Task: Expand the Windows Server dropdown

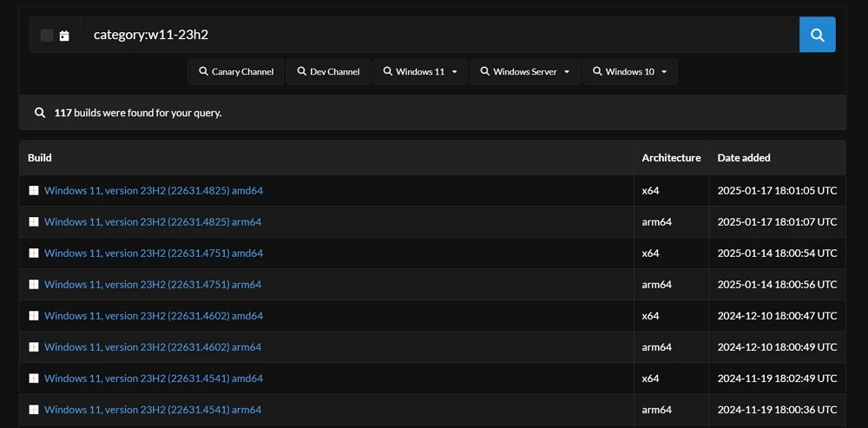Action: pos(525,71)
